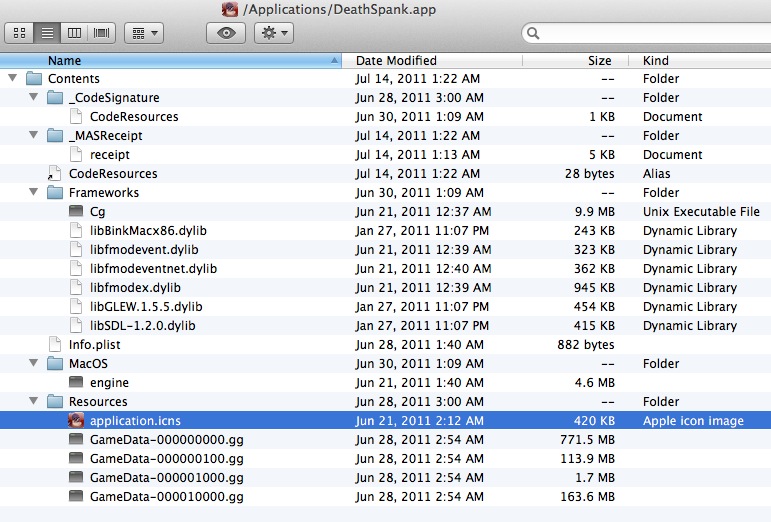Sort by Date Modified column header
The width and height of the screenshot is (771, 522).
click(x=432, y=60)
